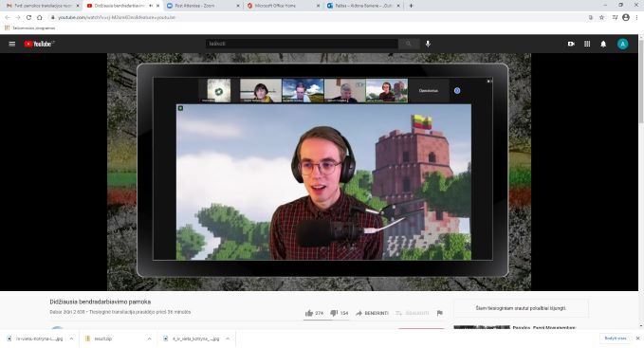The width and height of the screenshot is (644, 348).
Task: Start voice search with the microphone icon
Action: 428,44
